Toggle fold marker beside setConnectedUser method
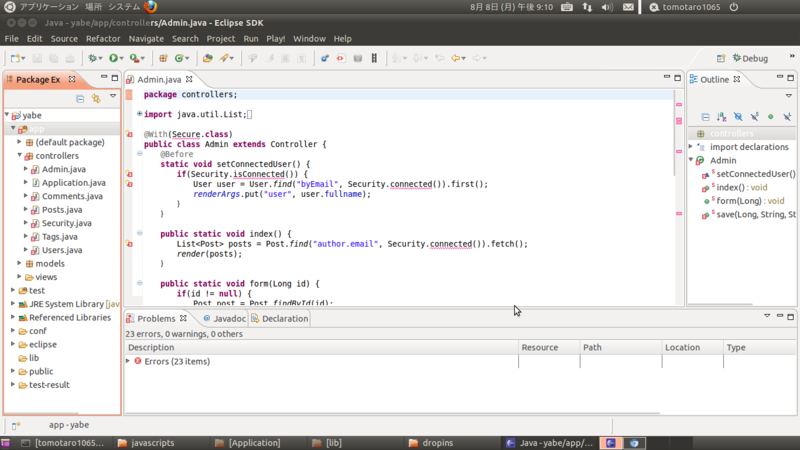Image resolution: width=800 pixels, height=450 pixels. [x=139, y=154]
